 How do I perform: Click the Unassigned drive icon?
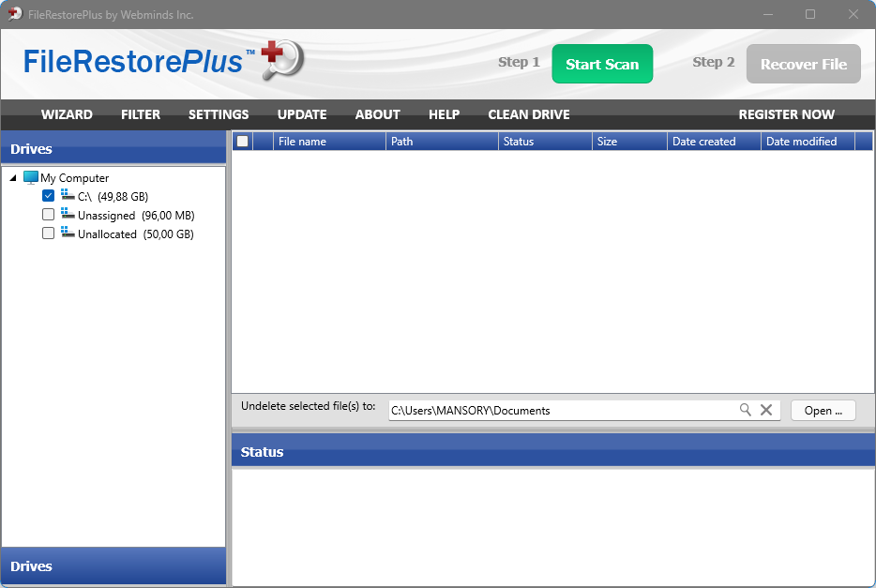[68, 214]
